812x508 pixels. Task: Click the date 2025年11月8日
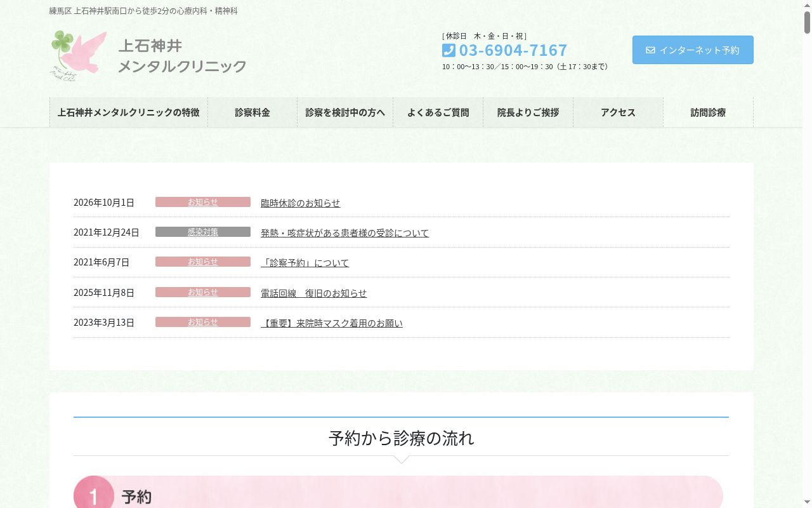tap(104, 293)
